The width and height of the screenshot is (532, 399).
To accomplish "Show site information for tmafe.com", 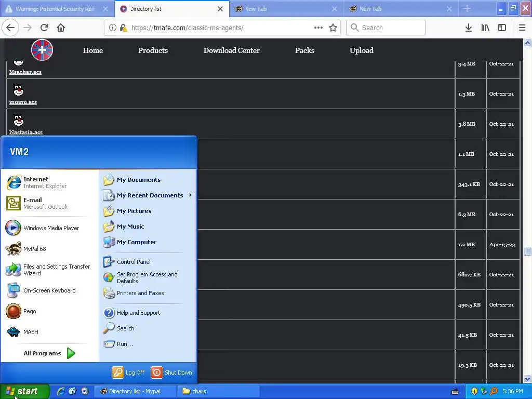I will coord(112,28).
